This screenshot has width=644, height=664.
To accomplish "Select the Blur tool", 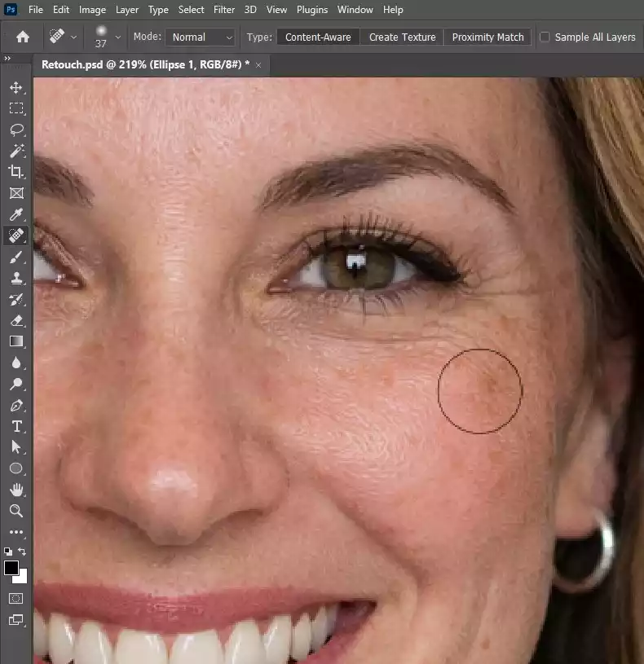I will (x=16, y=363).
